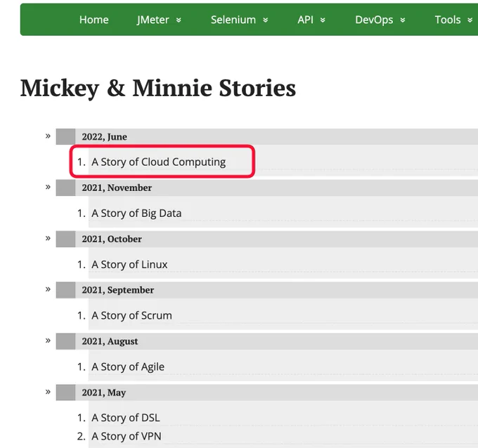Open A Story of Scrum link
This screenshot has width=478, height=448.
(x=131, y=315)
